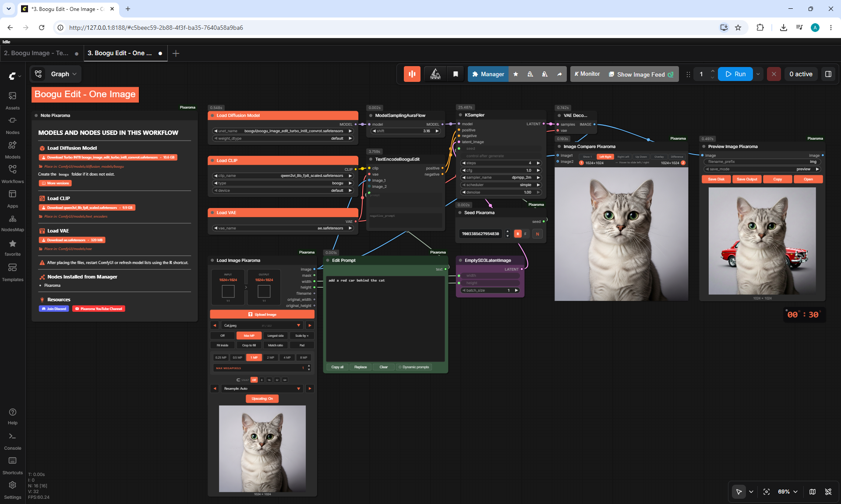The height and width of the screenshot is (504, 841).
Task: Change the sampler_name selector in KSampler
Action: [501, 178]
